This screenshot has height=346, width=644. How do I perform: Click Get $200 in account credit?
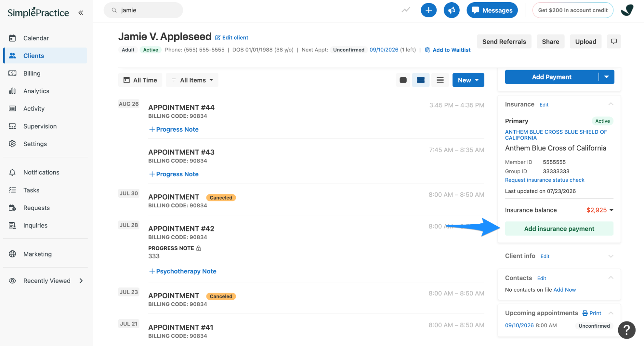coord(572,10)
